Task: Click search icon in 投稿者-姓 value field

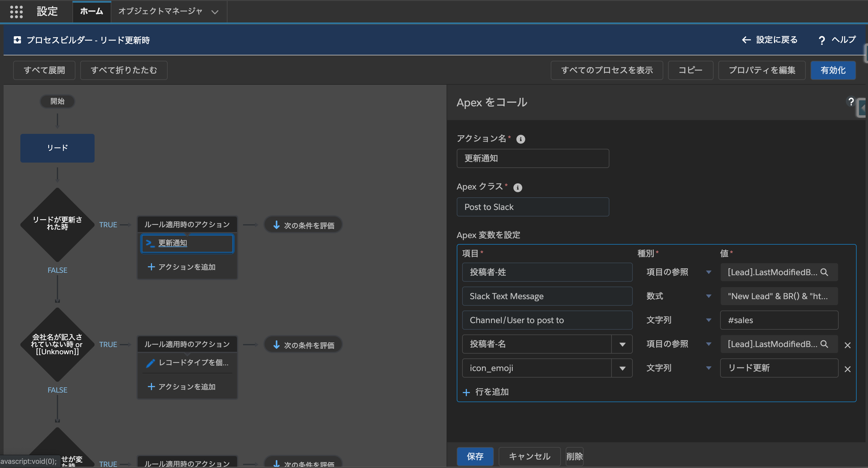Action: tap(824, 272)
